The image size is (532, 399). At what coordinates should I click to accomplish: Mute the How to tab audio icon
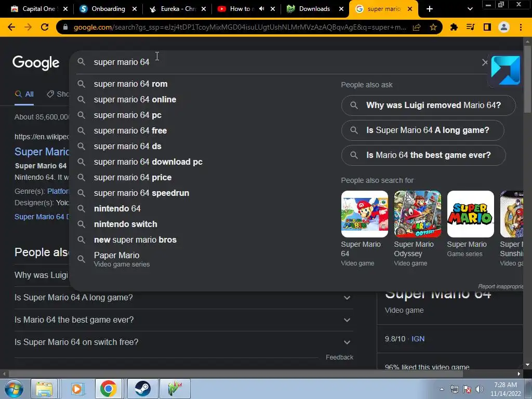click(x=262, y=9)
